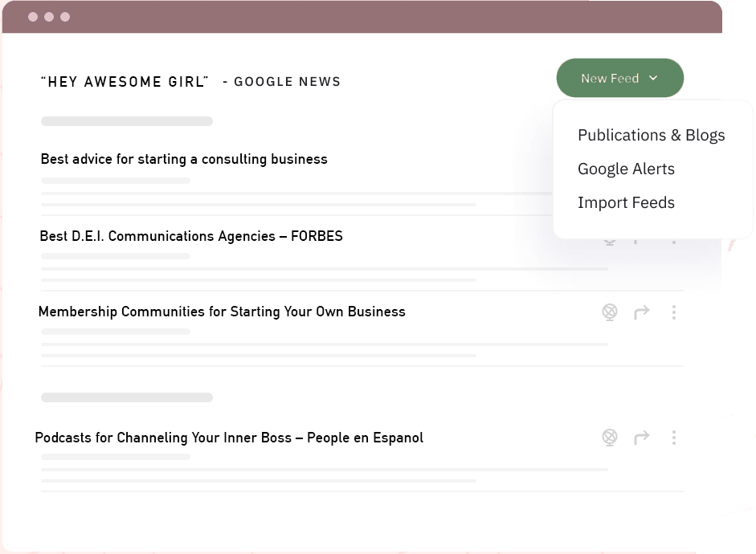
Task: Click the leftmost window control dot
Action: click(x=33, y=17)
